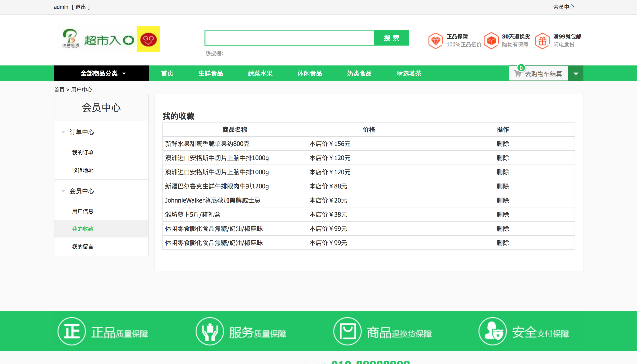
Task: Click the 正品 quality guarantee circle icon
Action: [x=72, y=331]
